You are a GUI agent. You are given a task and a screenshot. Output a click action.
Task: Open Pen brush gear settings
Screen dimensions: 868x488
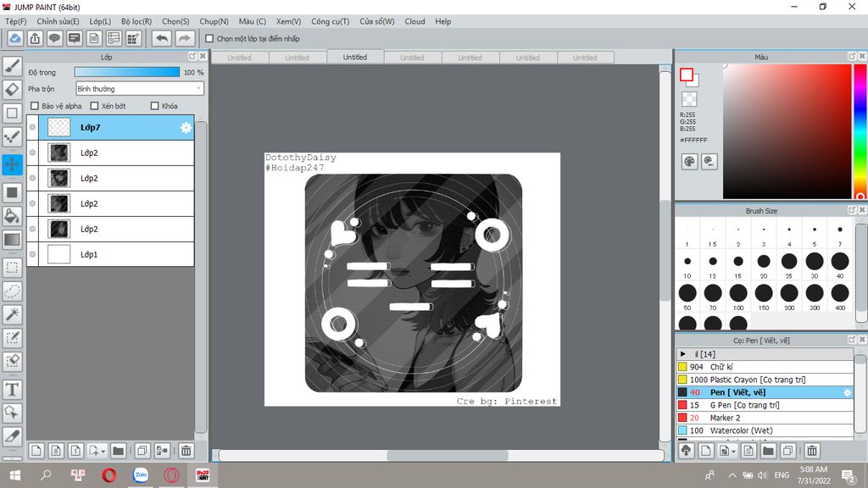pyautogui.click(x=848, y=392)
